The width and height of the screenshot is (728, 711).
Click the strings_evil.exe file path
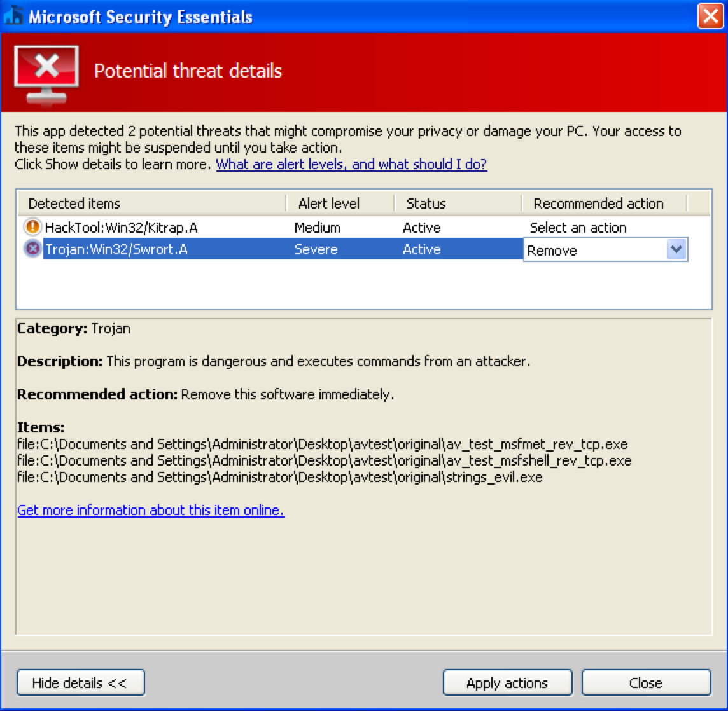(x=280, y=477)
